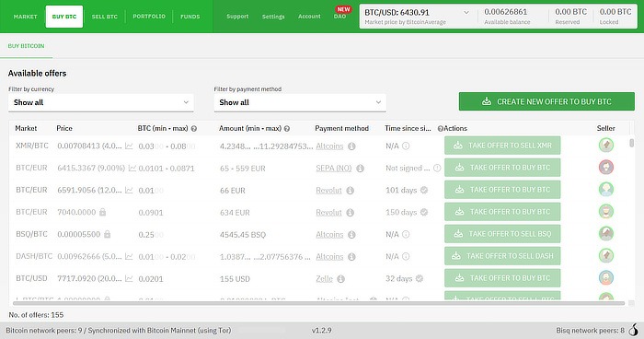Open the Filter by currency dropdown

pyautogui.click(x=101, y=102)
